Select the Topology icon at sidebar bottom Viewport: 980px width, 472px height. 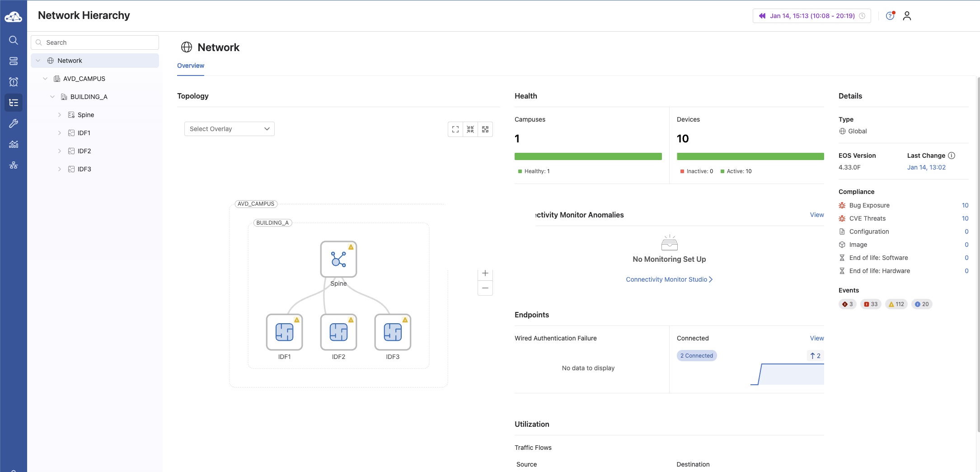(x=14, y=165)
